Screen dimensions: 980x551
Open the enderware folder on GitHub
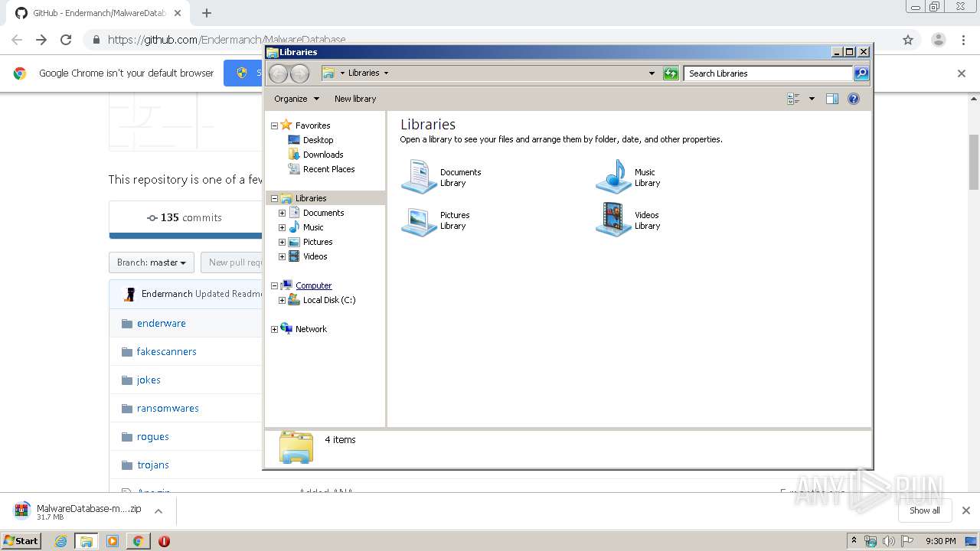click(x=162, y=323)
